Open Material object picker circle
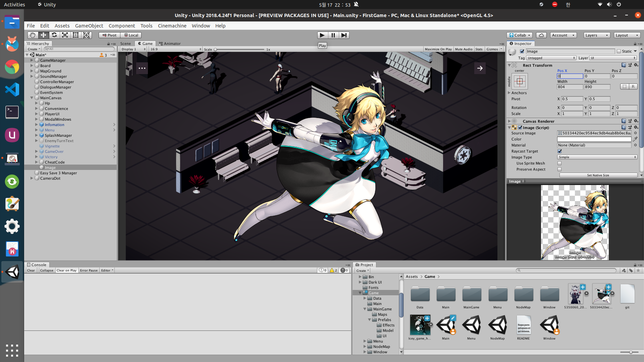 coord(635,145)
